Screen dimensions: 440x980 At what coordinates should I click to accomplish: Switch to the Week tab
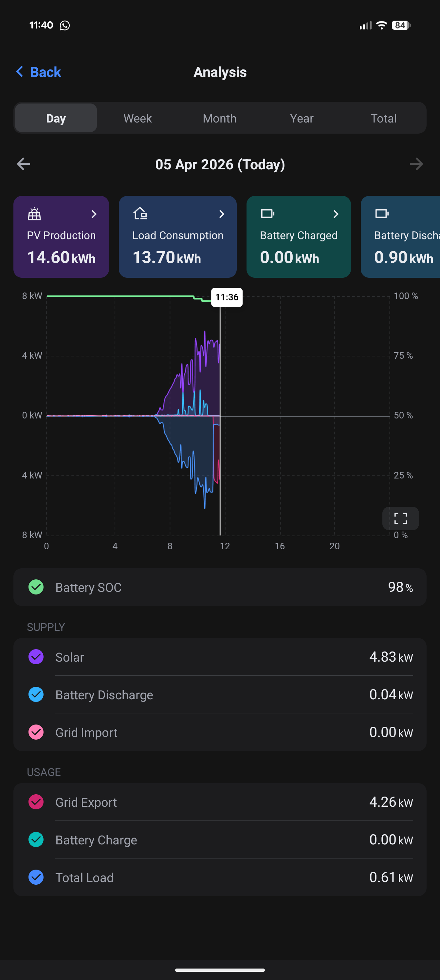tap(138, 118)
